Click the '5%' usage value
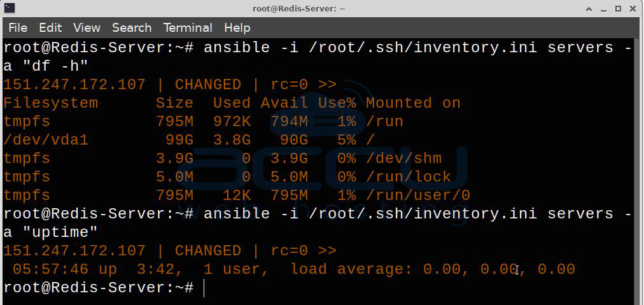Screen dimensions: 644x305 [347, 140]
